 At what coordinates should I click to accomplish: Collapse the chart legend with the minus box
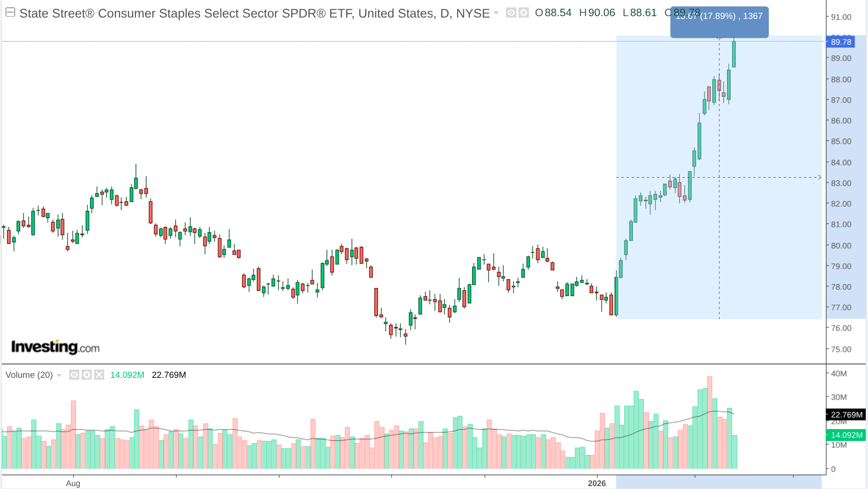click(10, 12)
